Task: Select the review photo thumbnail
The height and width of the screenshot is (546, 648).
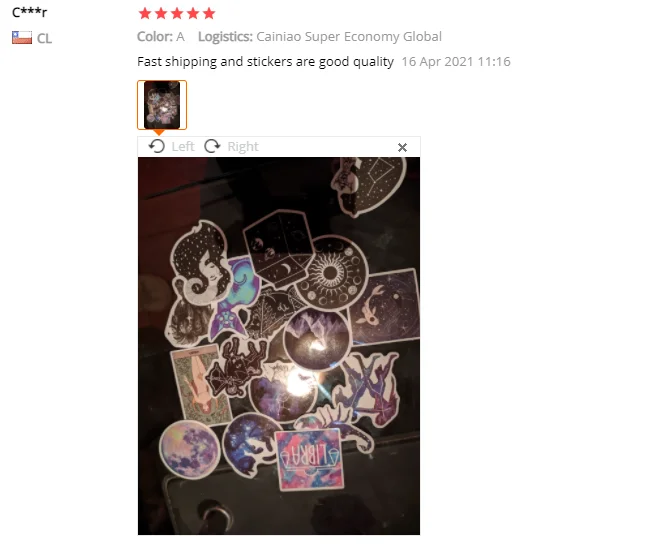Action: pyautogui.click(x=162, y=105)
